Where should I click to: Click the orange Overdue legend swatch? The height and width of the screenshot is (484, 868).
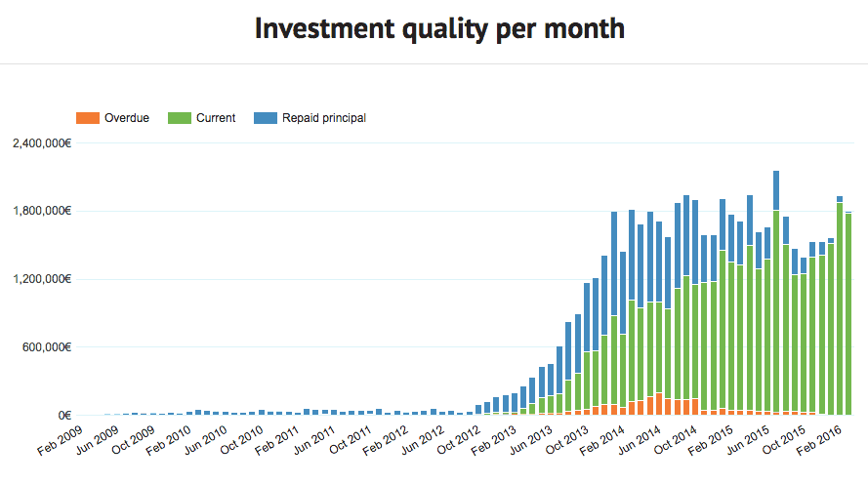(87, 118)
